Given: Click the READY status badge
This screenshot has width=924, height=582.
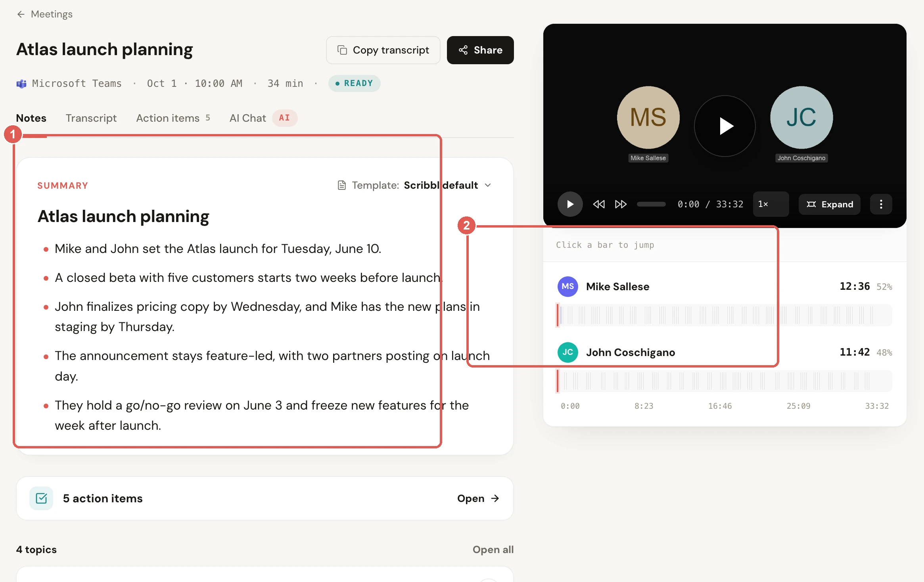Looking at the screenshot, I should pos(354,83).
